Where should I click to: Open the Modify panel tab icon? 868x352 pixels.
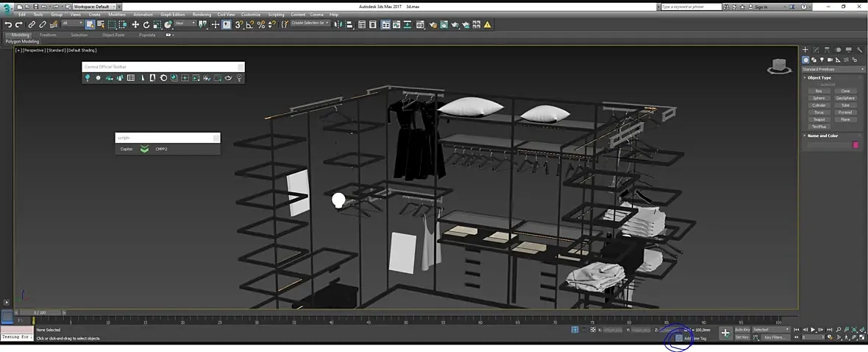(x=816, y=50)
